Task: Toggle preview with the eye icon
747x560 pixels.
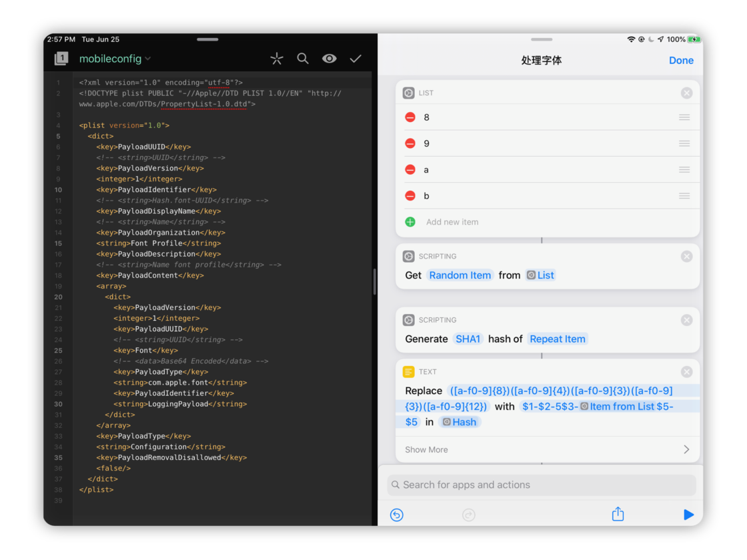Action: pos(329,59)
